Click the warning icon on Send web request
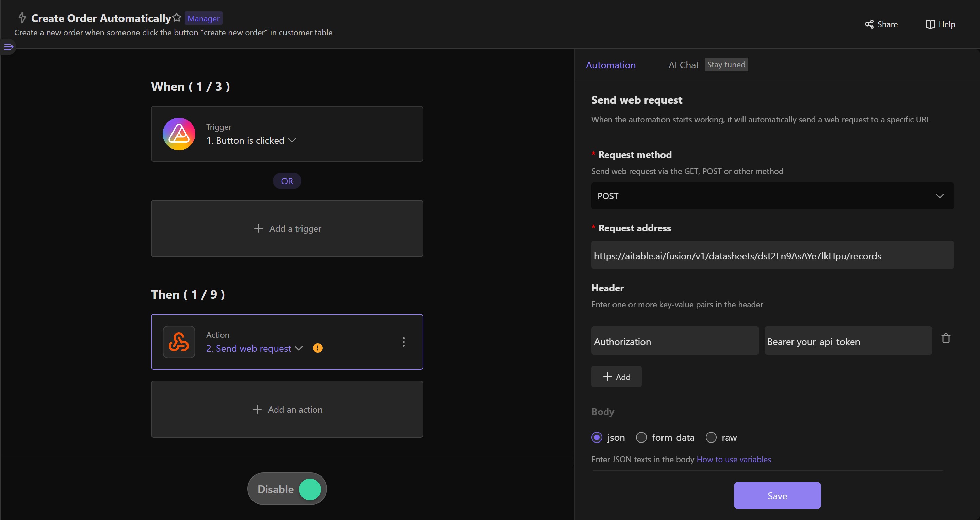Viewport: 980px width, 520px height. tap(317, 348)
